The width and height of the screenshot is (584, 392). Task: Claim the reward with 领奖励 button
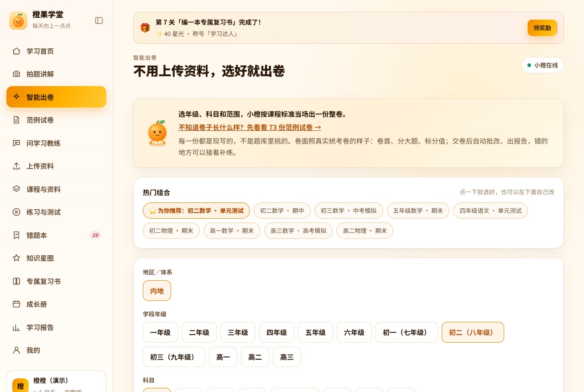point(542,28)
